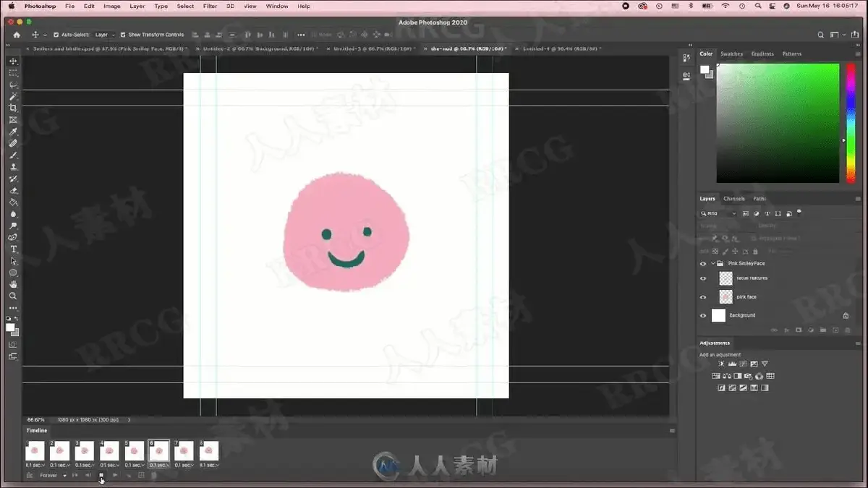Toggle Show Transform Controls checkbox
Screen dimensions: 868x488
123,35
